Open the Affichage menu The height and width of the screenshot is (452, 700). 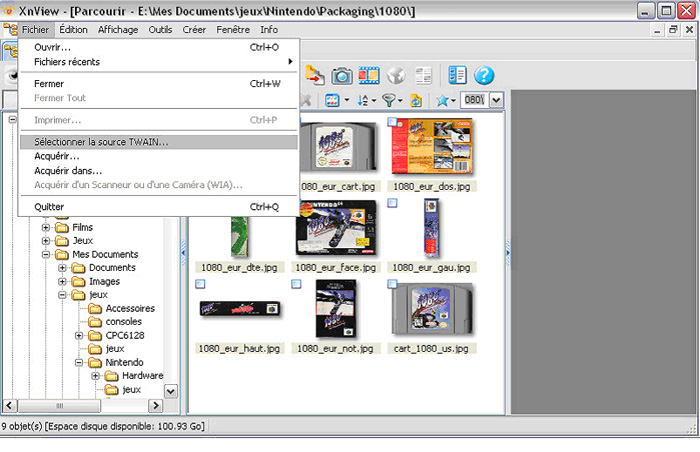(118, 29)
